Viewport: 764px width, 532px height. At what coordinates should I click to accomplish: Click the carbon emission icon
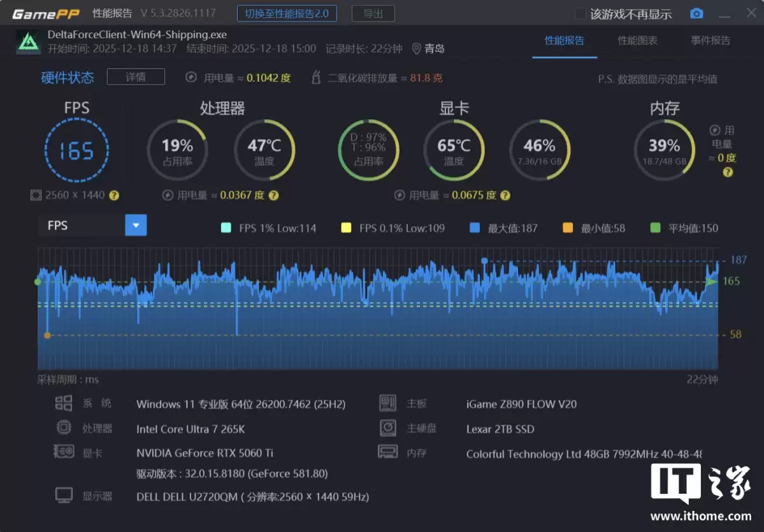(315, 78)
